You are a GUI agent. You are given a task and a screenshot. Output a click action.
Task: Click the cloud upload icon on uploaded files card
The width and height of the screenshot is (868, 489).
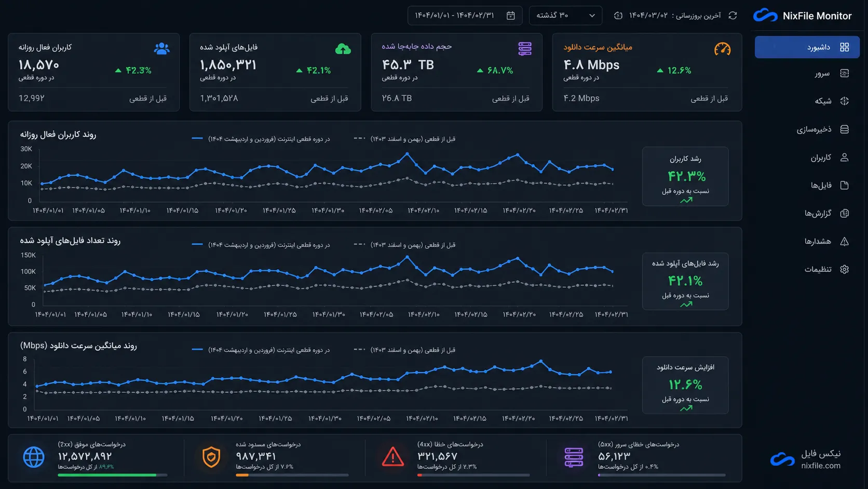(x=343, y=49)
